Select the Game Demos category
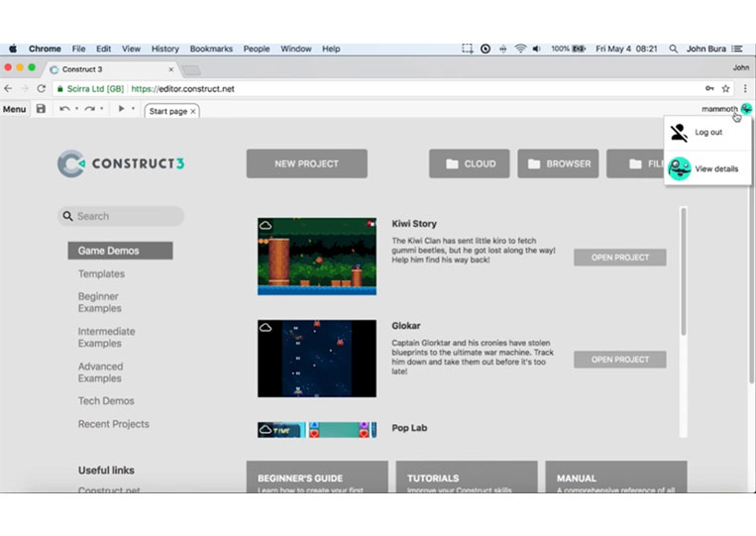Image resolution: width=756 pixels, height=536 pixels. point(120,251)
